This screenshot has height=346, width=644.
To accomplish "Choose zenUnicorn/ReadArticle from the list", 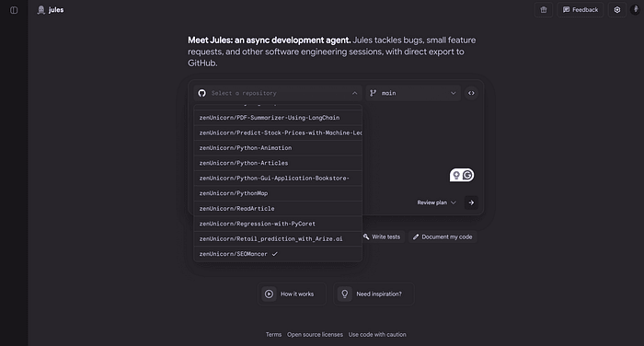I will (x=278, y=208).
